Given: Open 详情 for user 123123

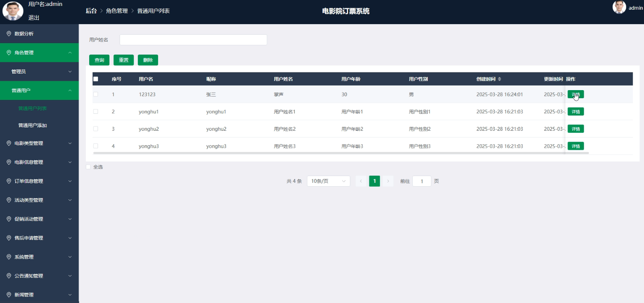Looking at the screenshot, I should [576, 94].
